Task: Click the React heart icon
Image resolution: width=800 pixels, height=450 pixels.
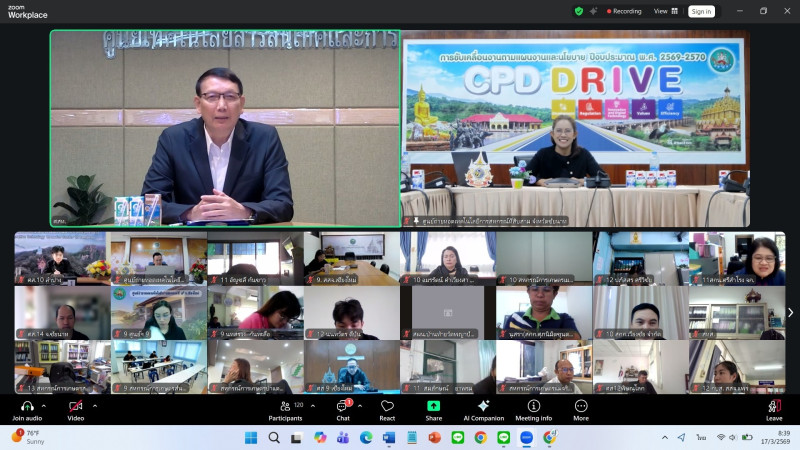Action: [387, 406]
